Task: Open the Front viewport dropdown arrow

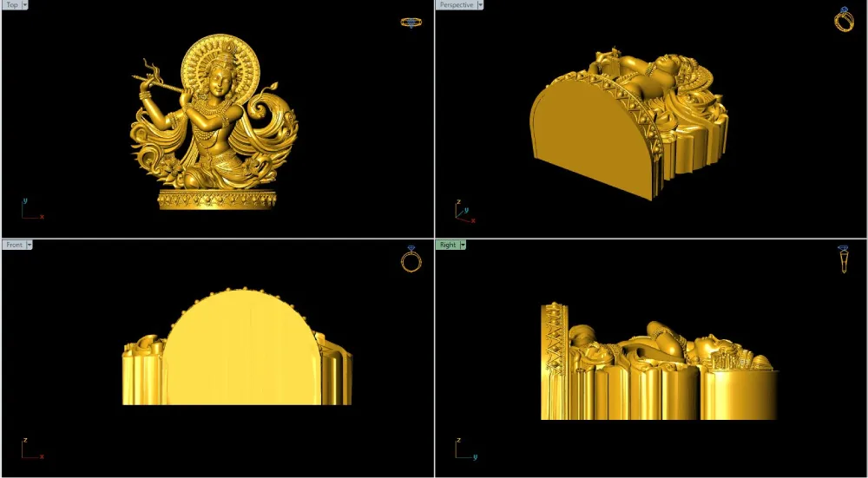Action: [30, 245]
